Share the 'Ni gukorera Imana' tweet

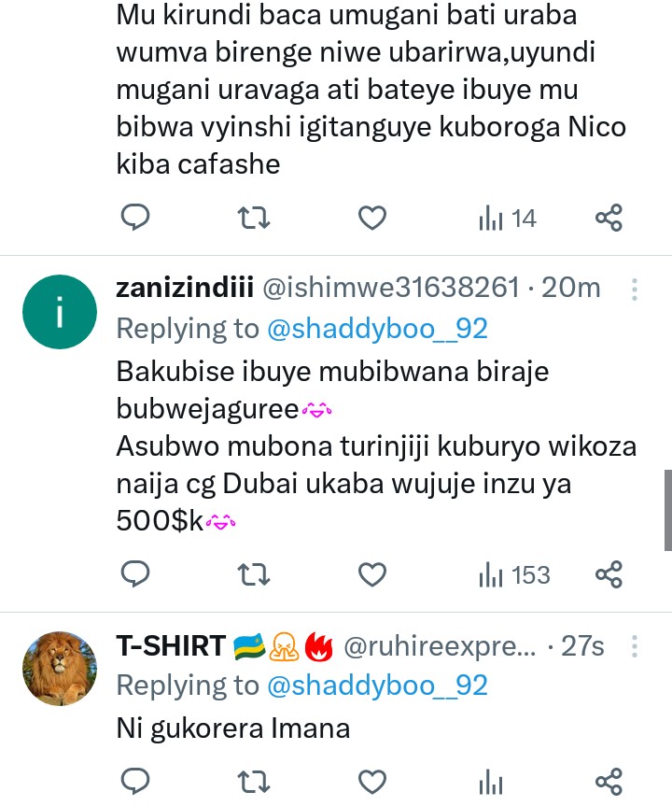[609, 782]
